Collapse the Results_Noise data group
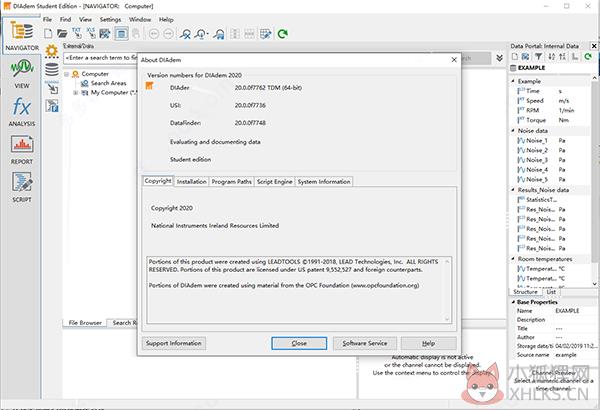The height and width of the screenshot is (410, 600). pos(513,190)
